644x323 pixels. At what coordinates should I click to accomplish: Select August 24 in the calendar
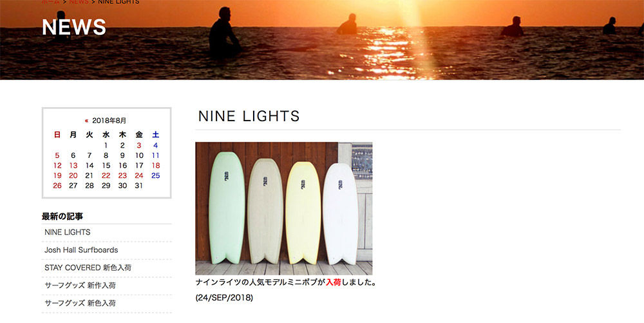(139, 175)
